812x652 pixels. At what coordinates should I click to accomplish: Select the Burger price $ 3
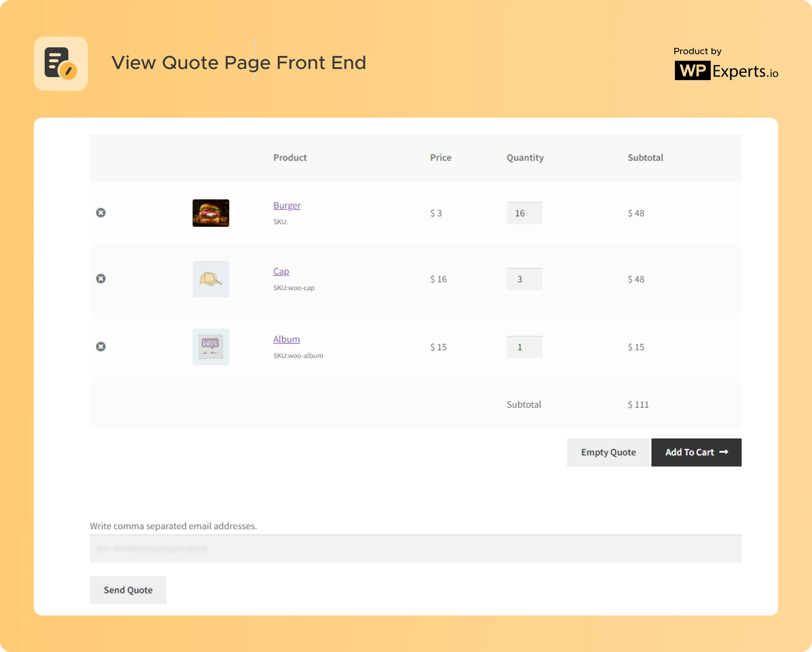coord(436,213)
